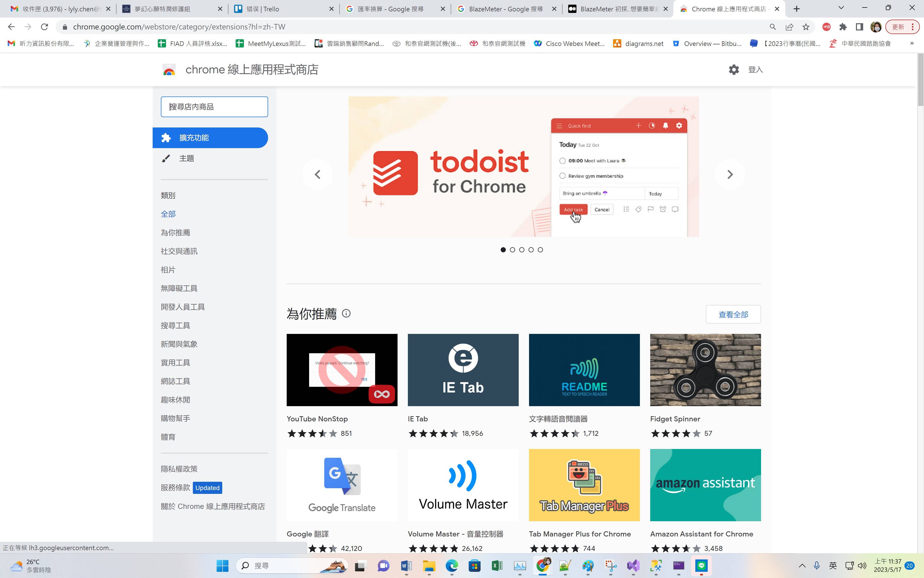
Task: Click the zoom magnifier icon in address bar
Action: coord(772,27)
